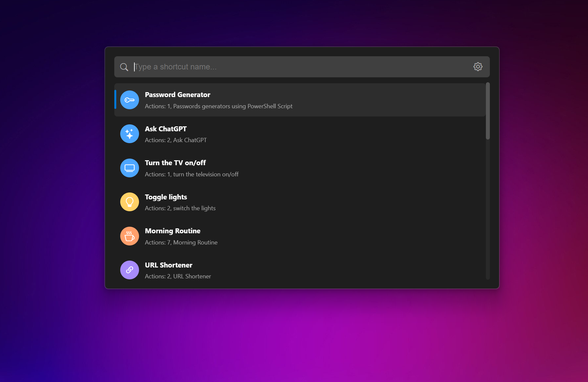Click the "Passwords generators using PowerShell Script" description

(x=233, y=106)
